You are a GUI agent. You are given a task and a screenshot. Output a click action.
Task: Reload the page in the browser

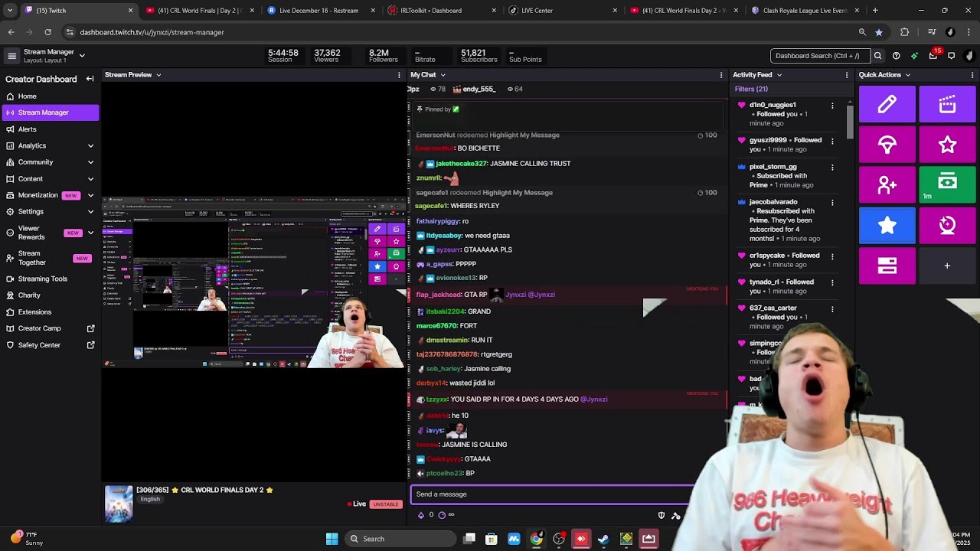point(47,32)
